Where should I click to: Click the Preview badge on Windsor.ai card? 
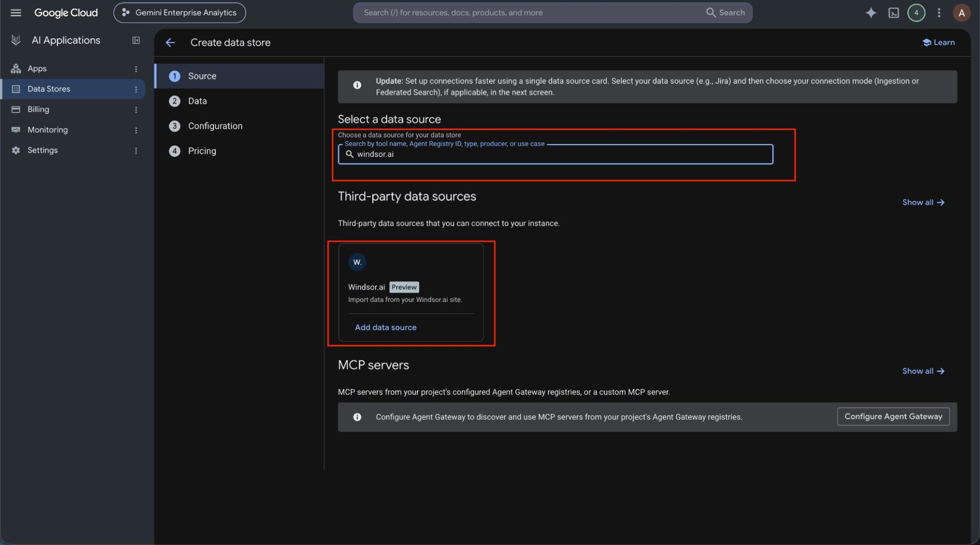(404, 288)
